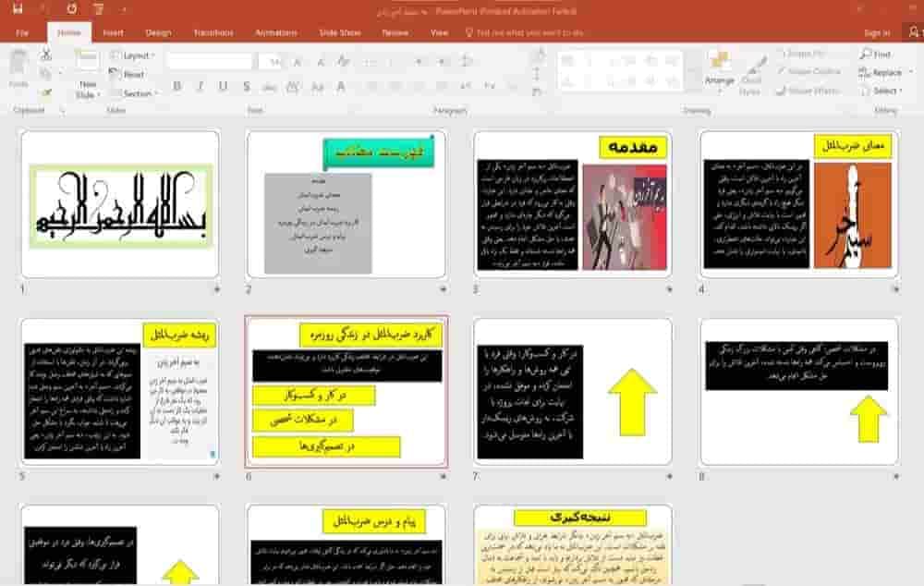Open the Animations tab
Screen dimensions: 924x586
click(275, 32)
